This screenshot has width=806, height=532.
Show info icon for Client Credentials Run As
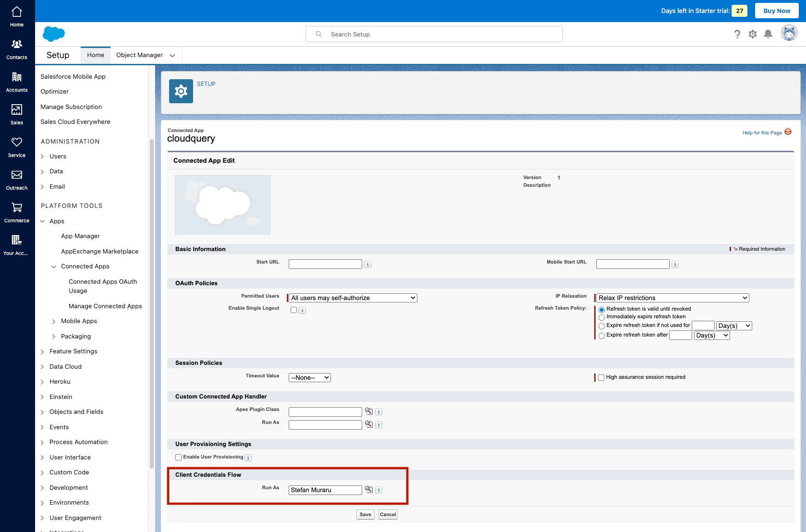(379, 490)
